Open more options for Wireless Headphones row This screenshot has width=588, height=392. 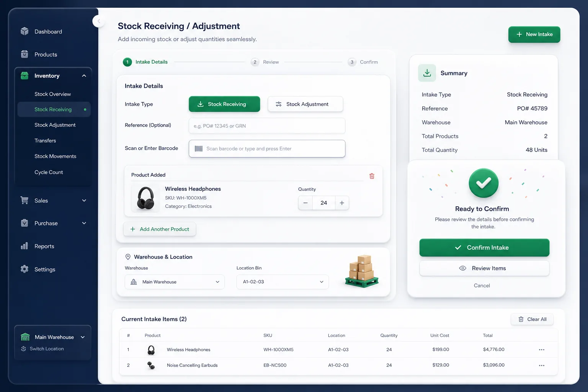(x=542, y=350)
